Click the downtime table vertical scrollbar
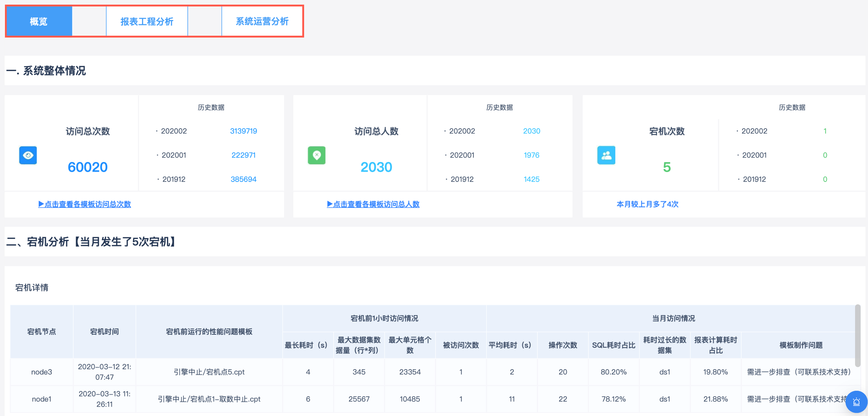The height and width of the screenshot is (416, 868). coord(857,335)
